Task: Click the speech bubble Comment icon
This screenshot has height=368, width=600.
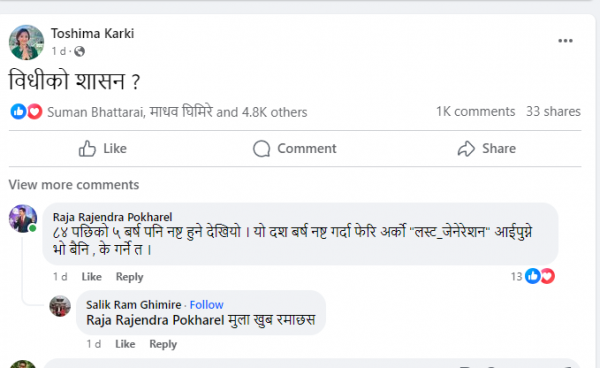Action: 262,148
